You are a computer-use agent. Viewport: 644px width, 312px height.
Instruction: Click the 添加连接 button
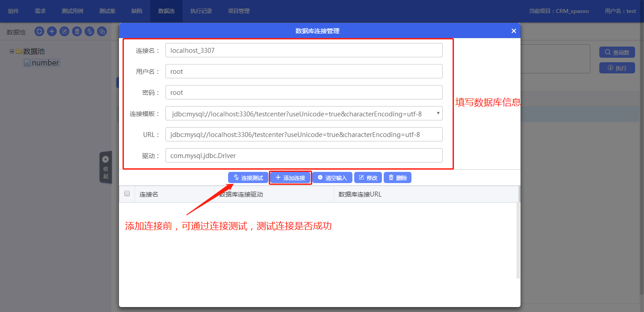click(290, 178)
